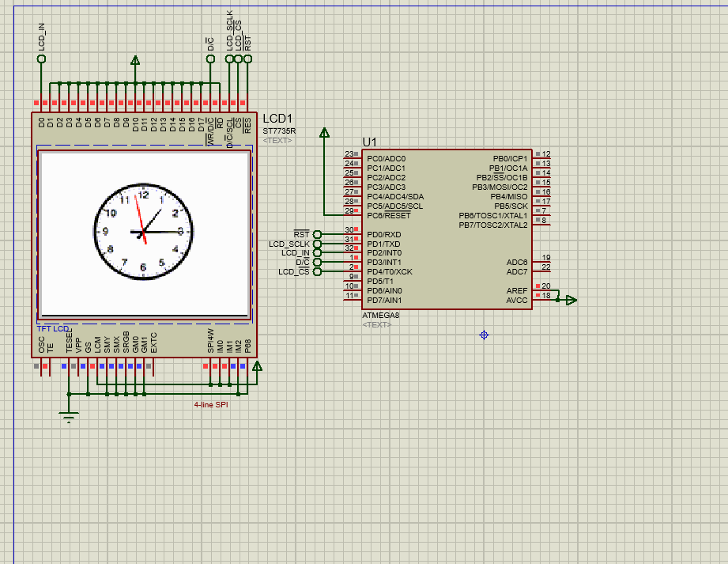The height and width of the screenshot is (564, 728).
Task: Select the power arrow above LCD data bus
Action: [135, 61]
